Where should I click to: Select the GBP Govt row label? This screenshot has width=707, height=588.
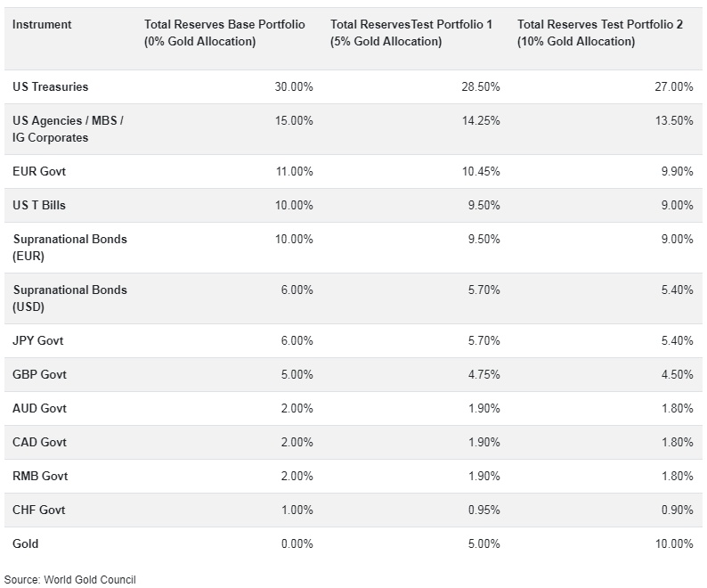39,375
